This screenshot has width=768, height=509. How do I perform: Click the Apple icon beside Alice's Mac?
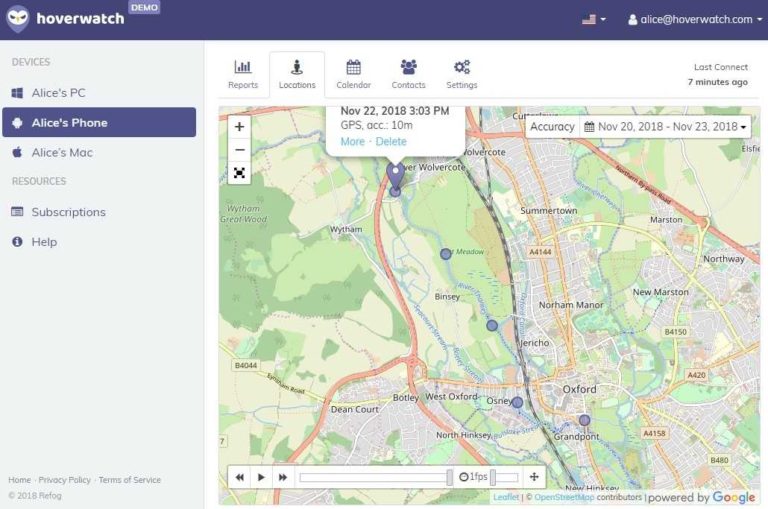tap(17, 152)
